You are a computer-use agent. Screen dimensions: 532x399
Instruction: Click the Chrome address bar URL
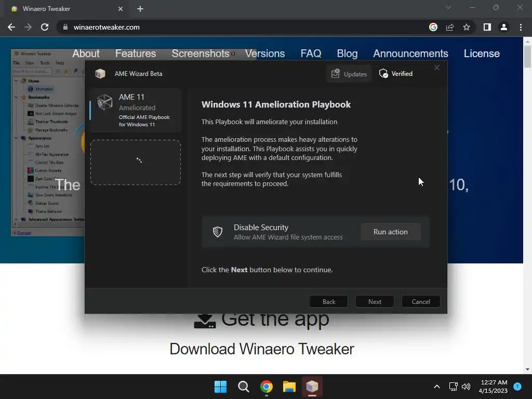click(106, 27)
